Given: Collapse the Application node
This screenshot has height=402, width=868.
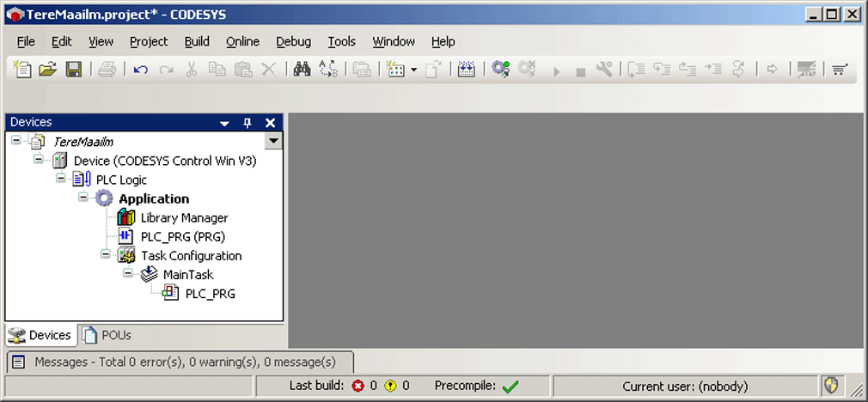Looking at the screenshot, I should [83, 197].
